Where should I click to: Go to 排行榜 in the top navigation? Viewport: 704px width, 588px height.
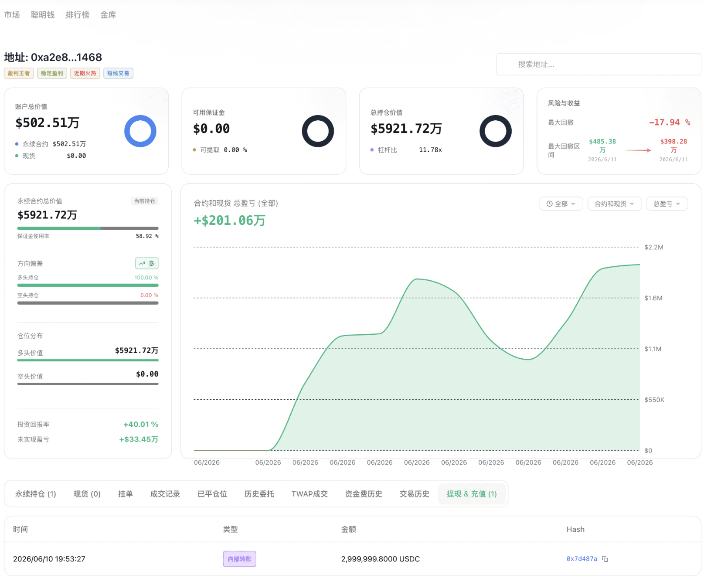point(78,15)
